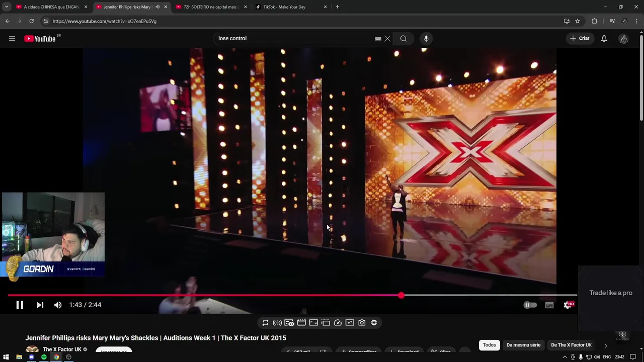Open YouTube notifications bell

[604, 38]
